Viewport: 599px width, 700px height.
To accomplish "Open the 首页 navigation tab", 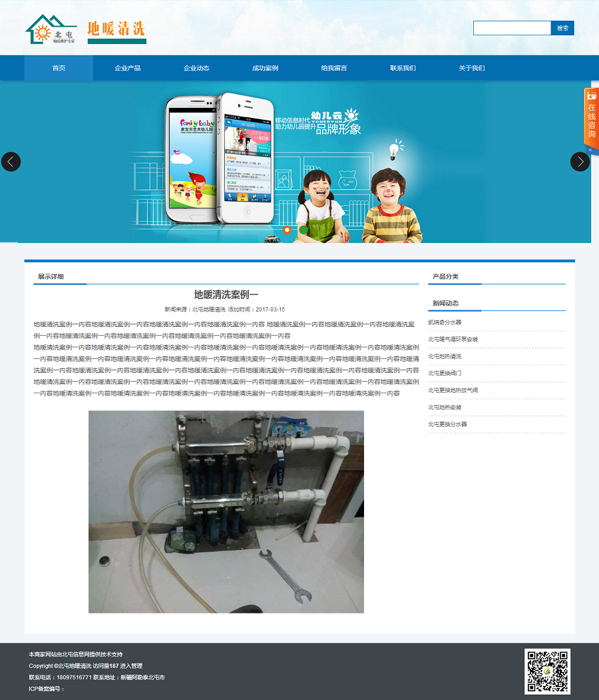I will click(59, 68).
